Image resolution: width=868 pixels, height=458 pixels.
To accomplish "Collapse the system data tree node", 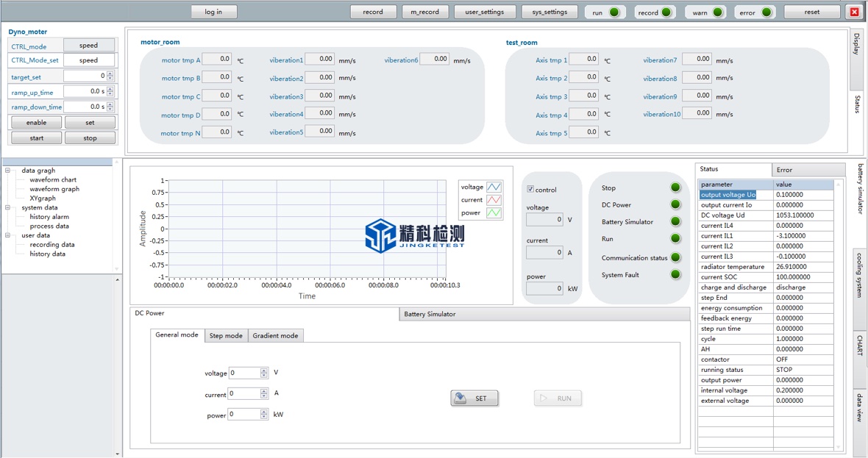I will coord(8,208).
